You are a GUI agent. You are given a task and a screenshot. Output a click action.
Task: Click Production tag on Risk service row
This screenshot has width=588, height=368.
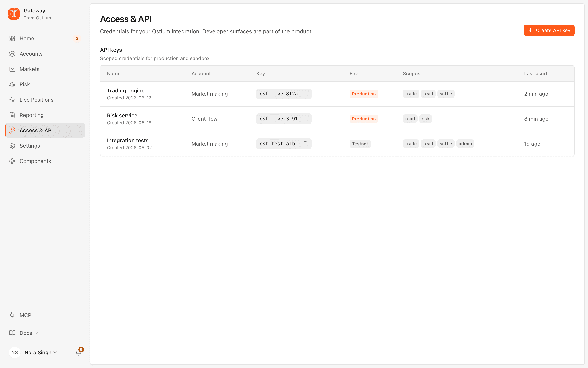coord(364,119)
